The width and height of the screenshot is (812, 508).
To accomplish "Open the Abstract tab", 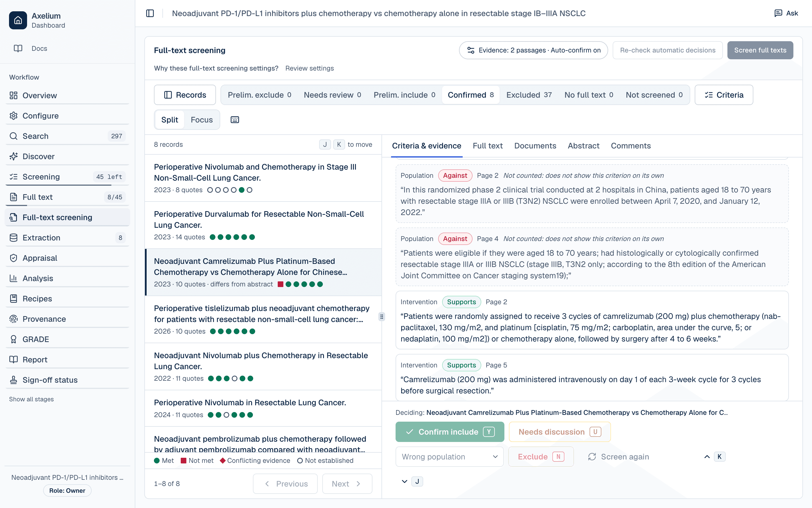I will pos(584,145).
